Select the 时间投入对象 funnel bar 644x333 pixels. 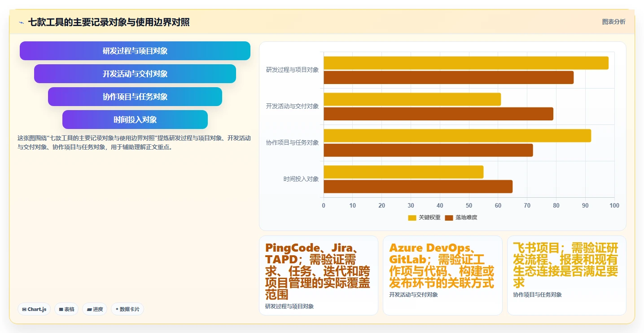(x=135, y=120)
